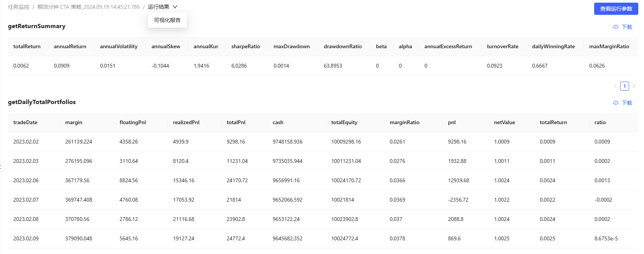Open the 期货分钟 CTA 策略 breadcrumb
This screenshot has width=644, height=254.
tap(89, 7)
